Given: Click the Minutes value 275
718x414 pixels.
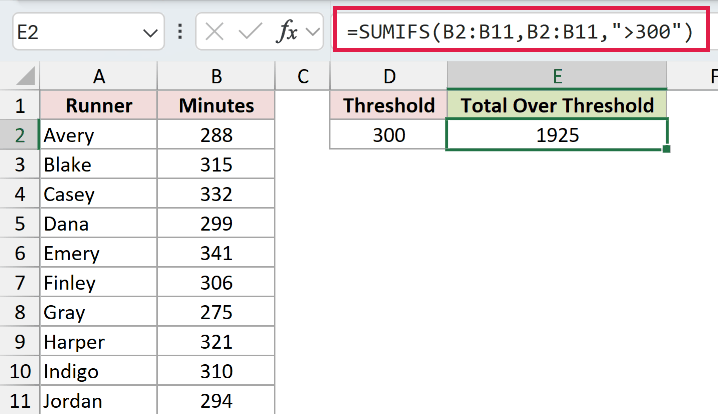Looking at the screenshot, I should [216, 312].
